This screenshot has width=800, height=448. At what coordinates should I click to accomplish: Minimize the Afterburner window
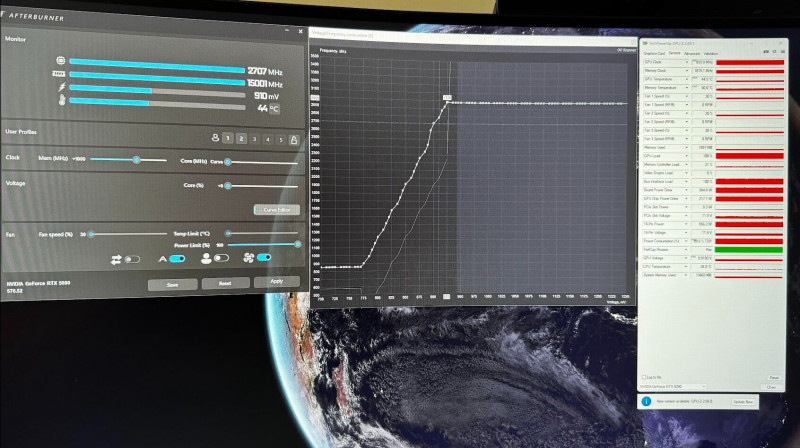pos(287,31)
